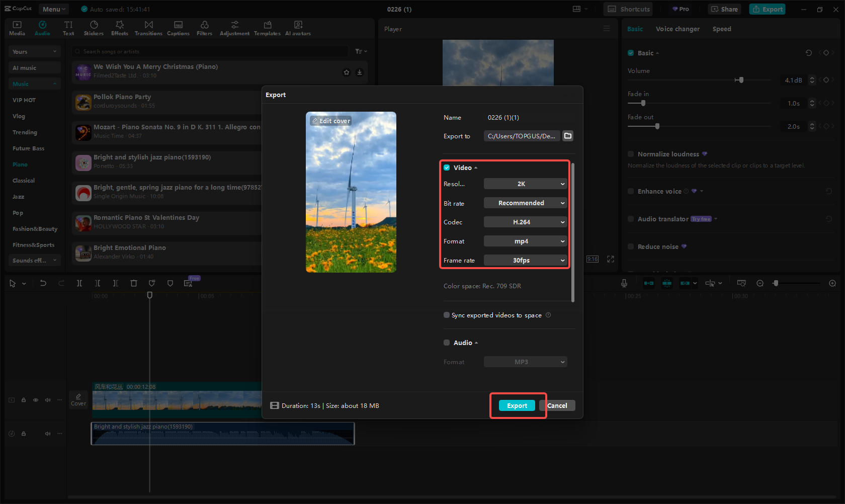Enable Audio export in the dialog
845x504 pixels.
coord(446,343)
